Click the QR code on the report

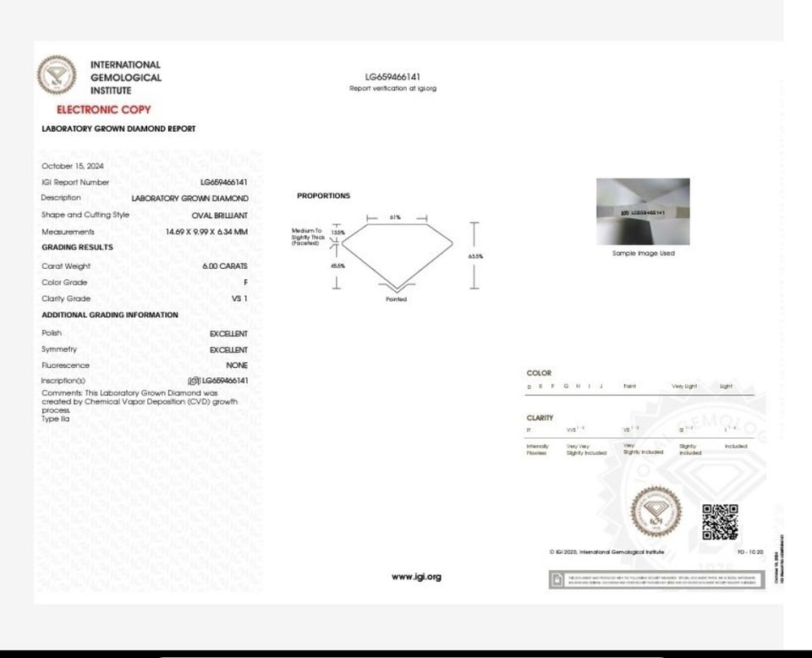click(x=720, y=522)
